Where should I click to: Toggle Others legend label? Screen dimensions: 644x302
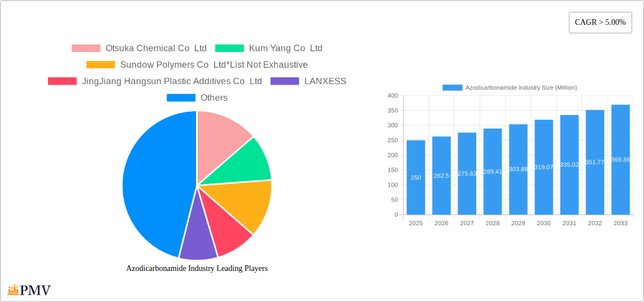tap(214, 98)
